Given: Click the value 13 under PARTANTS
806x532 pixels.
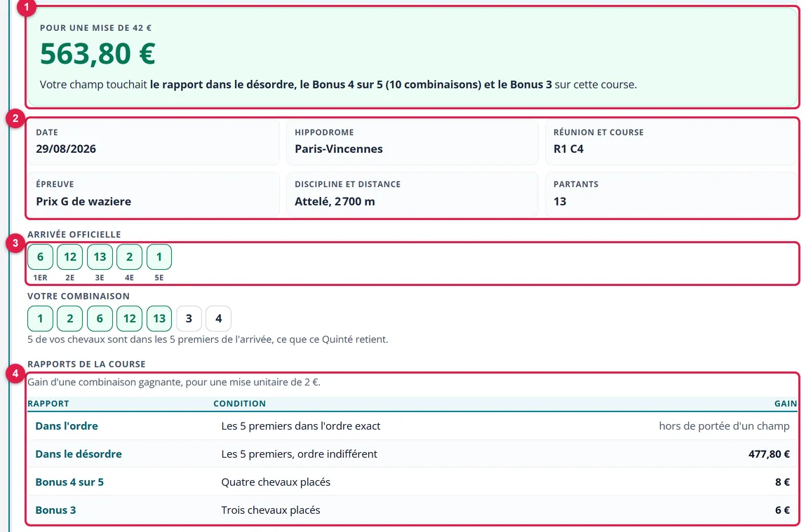Looking at the screenshot, I should [560, 201].
